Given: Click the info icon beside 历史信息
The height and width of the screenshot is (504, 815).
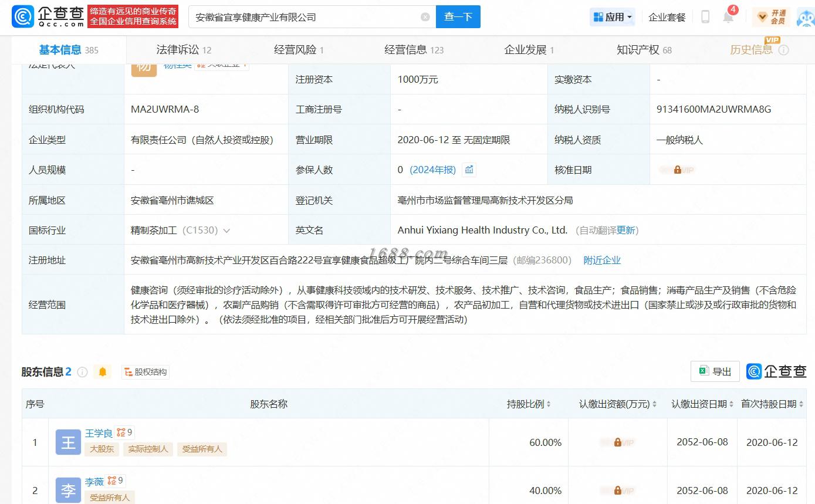Looking at the screenshot, I should (x=784, y=50).
